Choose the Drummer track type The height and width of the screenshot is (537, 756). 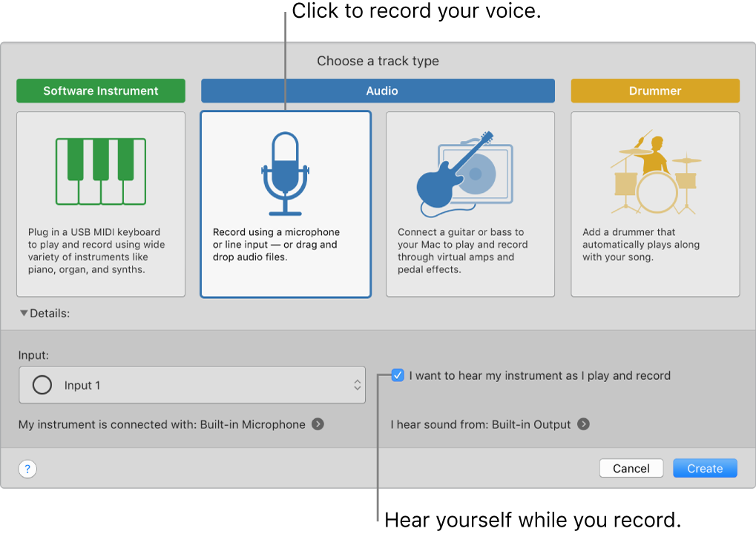click(x=654, y=90)
